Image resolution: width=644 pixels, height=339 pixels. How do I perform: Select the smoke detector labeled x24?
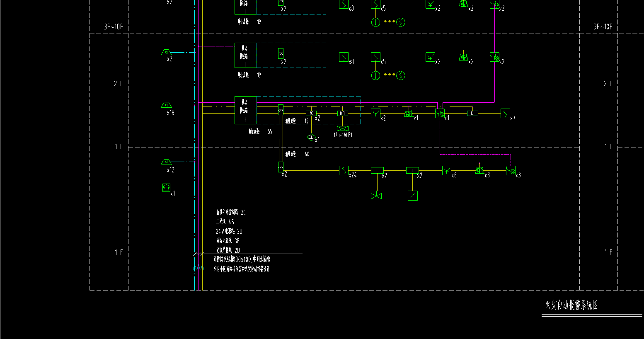(344, 170)
